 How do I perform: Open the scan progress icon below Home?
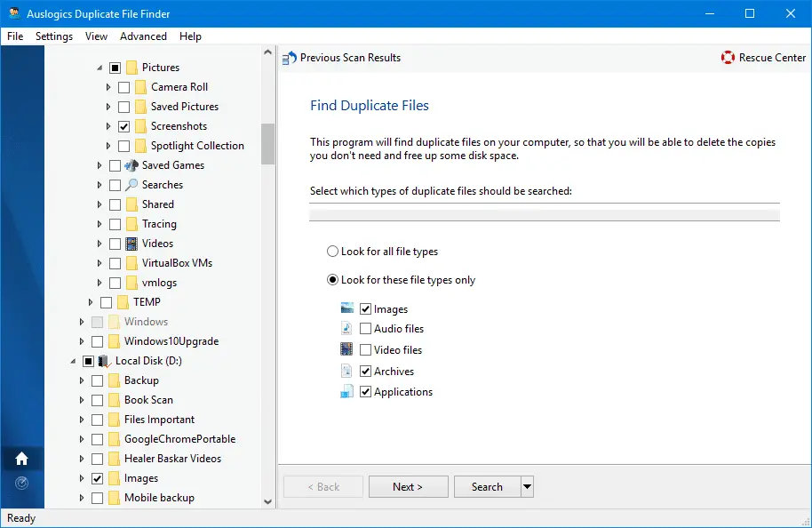click(x=21, y=483)
